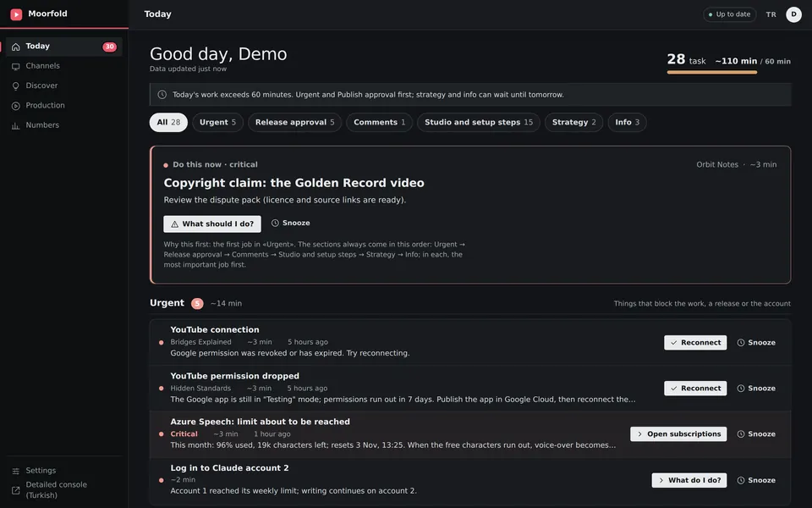Viewport: 812px width, 508px height.
Task: Click the clock icon on YouTube permission dropped Snooze
Action: click(741, 389)
